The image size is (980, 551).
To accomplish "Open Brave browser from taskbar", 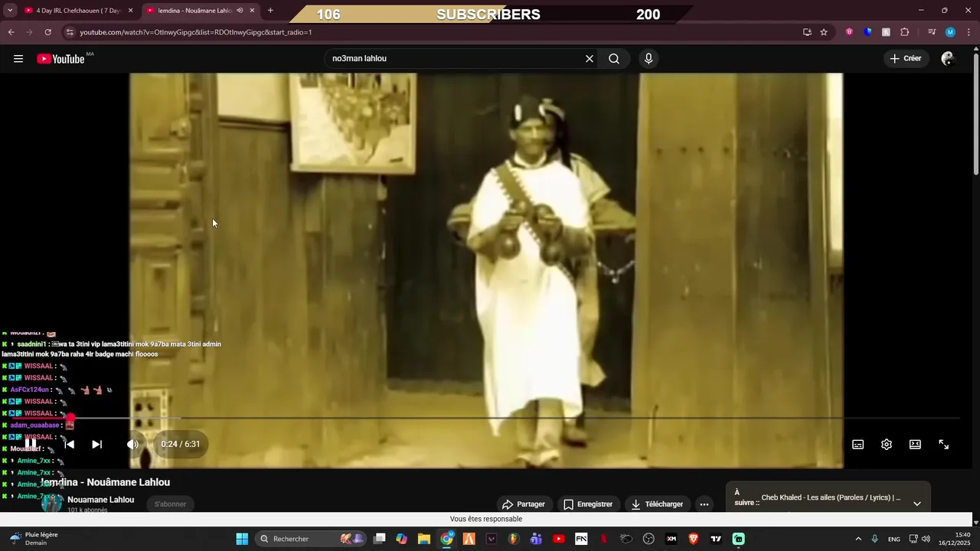I will point(694,539).
